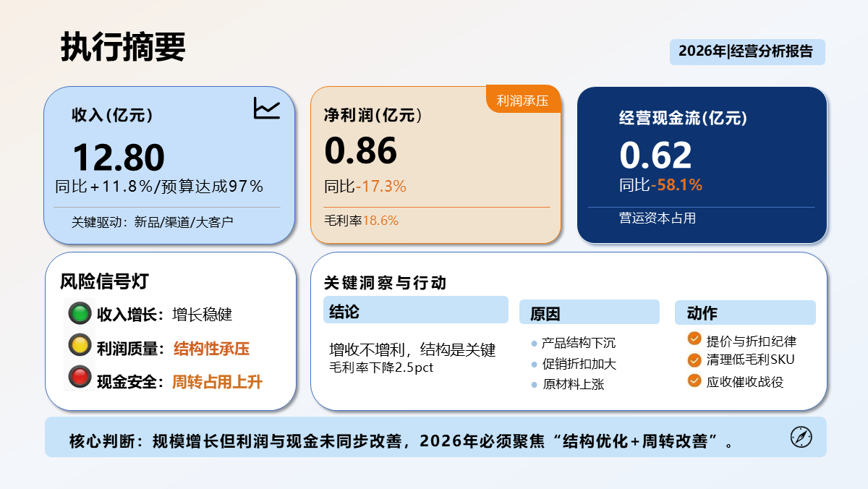
Task: Click the 同比-58.1% text
Action: click(661, 184)
